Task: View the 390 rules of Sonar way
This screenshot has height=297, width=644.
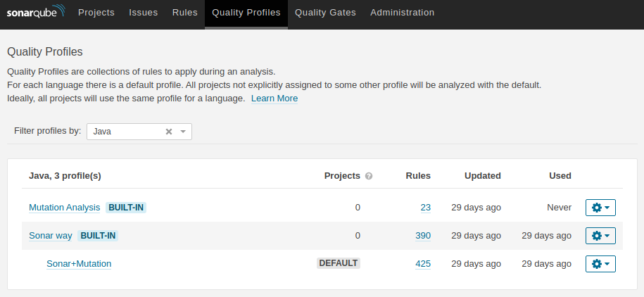Action: point(423,236)
